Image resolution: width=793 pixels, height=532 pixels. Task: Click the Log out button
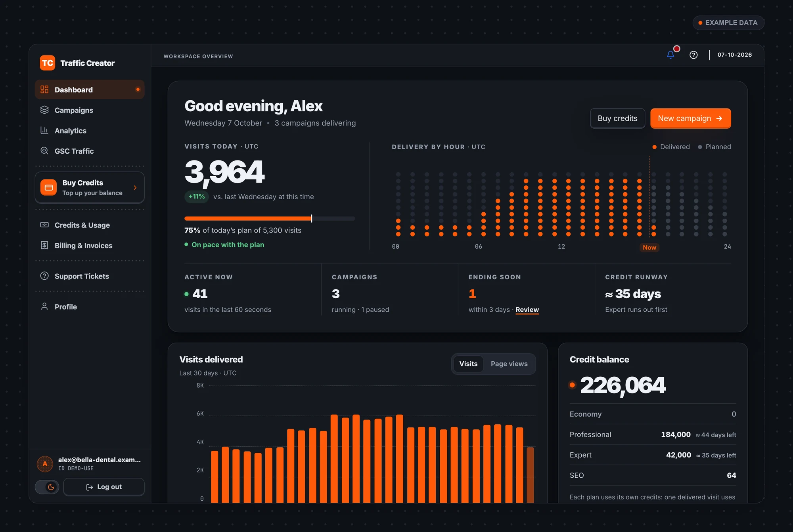(x=104, y=487)
